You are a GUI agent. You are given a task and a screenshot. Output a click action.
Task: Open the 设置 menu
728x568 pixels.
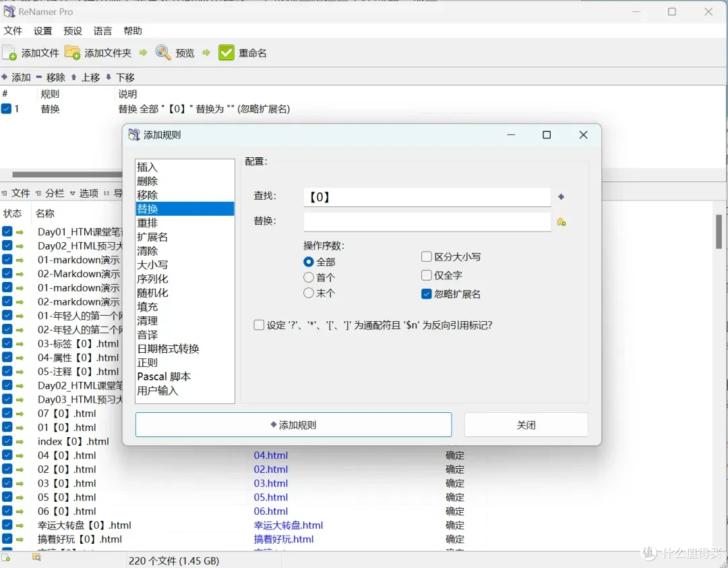(x=42, y=30)
